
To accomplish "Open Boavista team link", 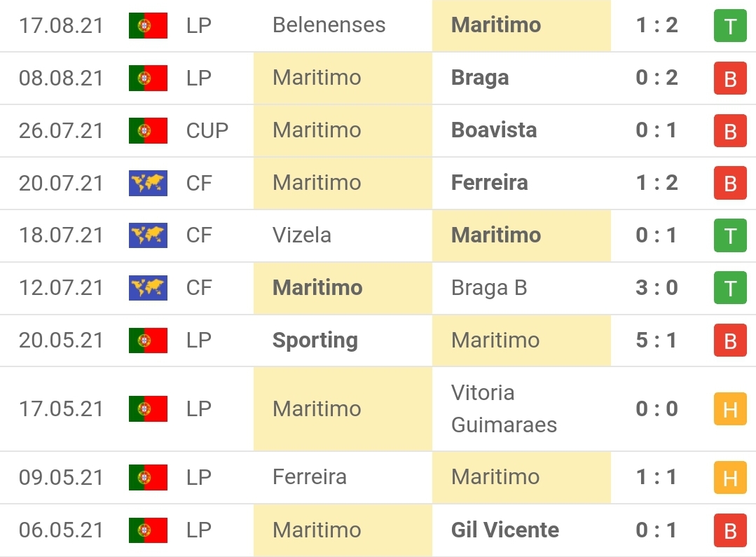I will [x=494, y=130].
